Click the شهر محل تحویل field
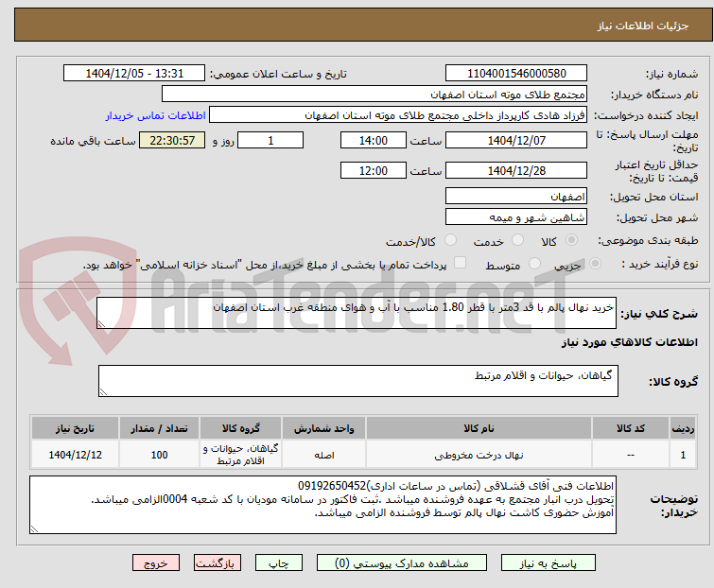714x588 pixels. pos(516,217)
